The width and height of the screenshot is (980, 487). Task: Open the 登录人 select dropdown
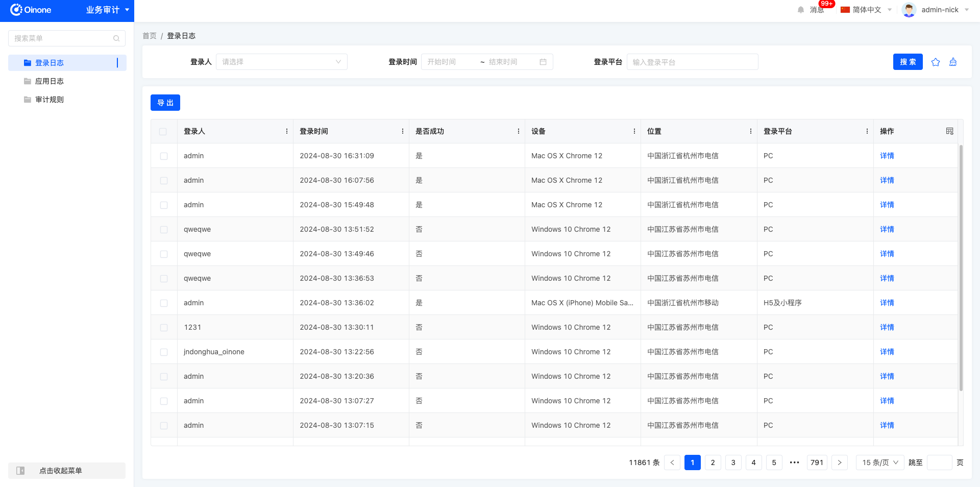click(282, 62)
